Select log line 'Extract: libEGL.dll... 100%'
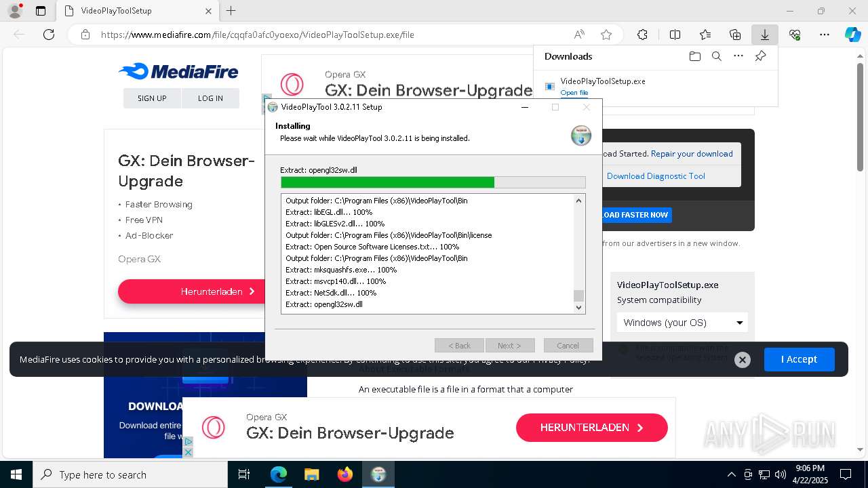The image size is (868, 488). [329, 212]
